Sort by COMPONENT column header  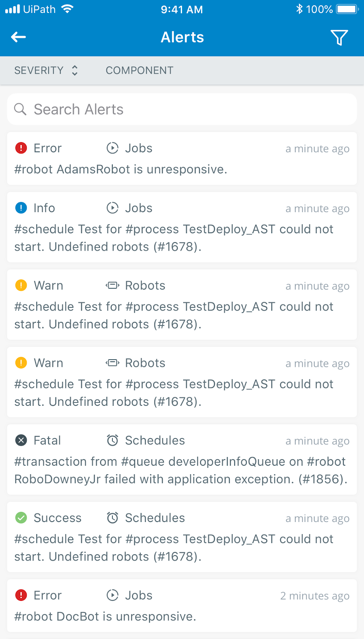(140, 70)
